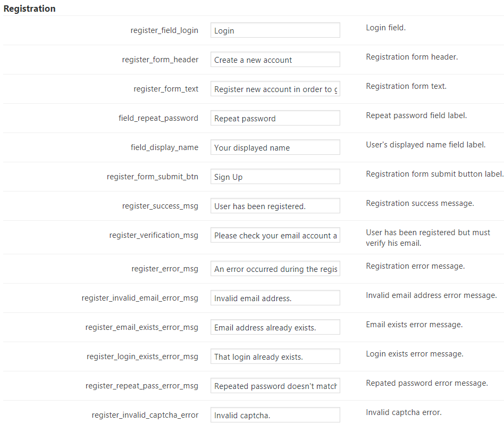Click the register_field_login input containing "Login"
The width and height of the screenshot is (504, 423).
point(275,30)
